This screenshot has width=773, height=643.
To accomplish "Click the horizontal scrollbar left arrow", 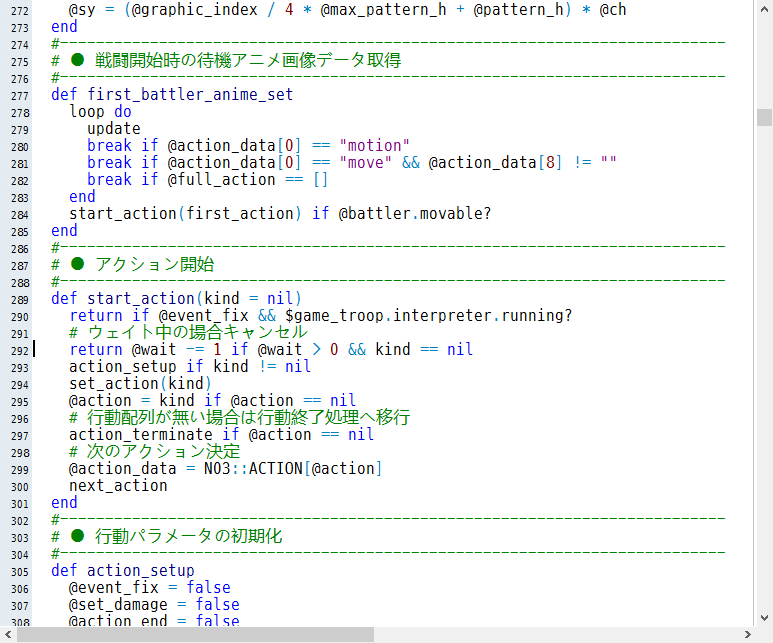I will tap(8, 635).
